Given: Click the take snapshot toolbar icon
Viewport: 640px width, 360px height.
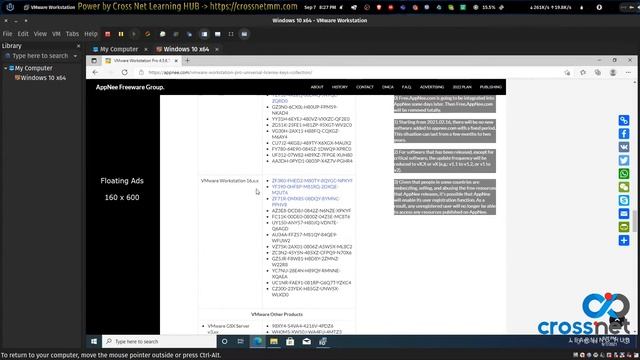Looking at the screenshot, I should [x=162, y=34].
